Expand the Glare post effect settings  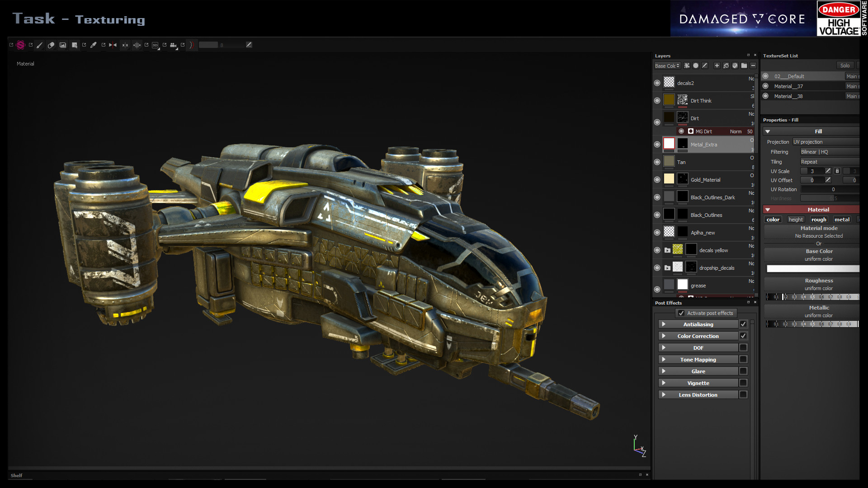pyautogui.click(x=664, y=371)
